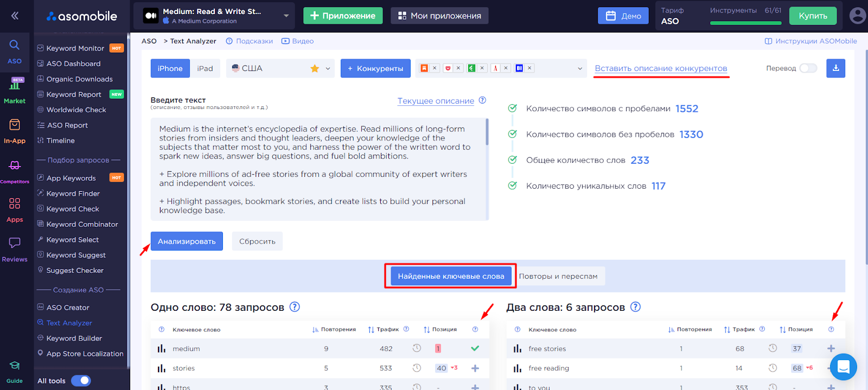Toggle the All tools switch
This screenshot has width=868, height=390.
[x=81, y=381]
